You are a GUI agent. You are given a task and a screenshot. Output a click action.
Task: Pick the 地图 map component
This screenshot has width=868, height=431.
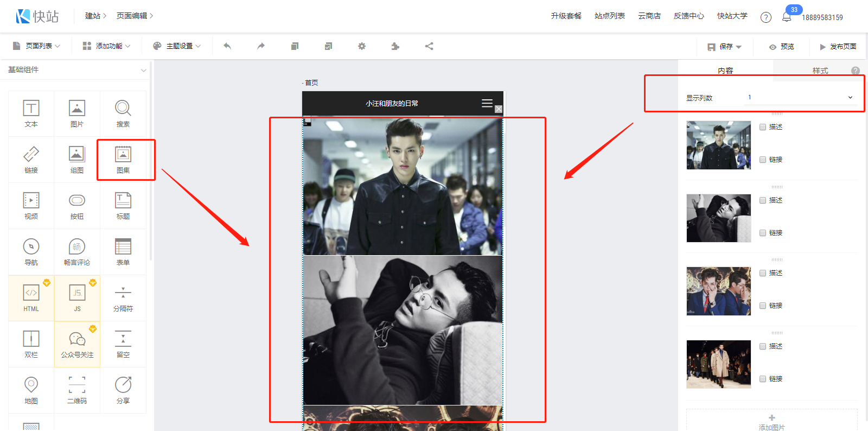click(31, 390)
